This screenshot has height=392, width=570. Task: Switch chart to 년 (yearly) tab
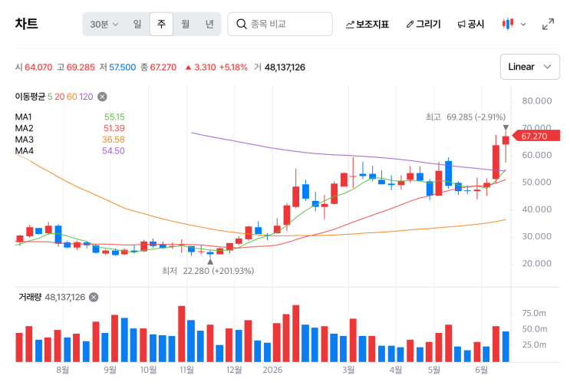[x=209, y=24]
